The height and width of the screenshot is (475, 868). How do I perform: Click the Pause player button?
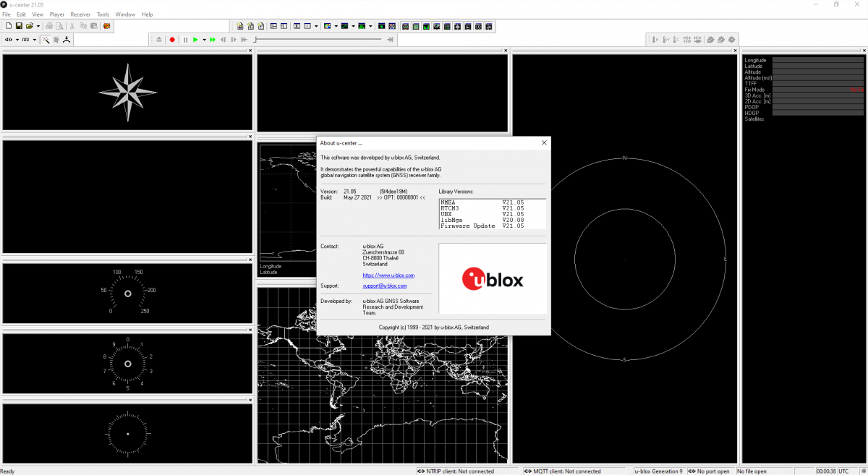(x=185, y=39)
